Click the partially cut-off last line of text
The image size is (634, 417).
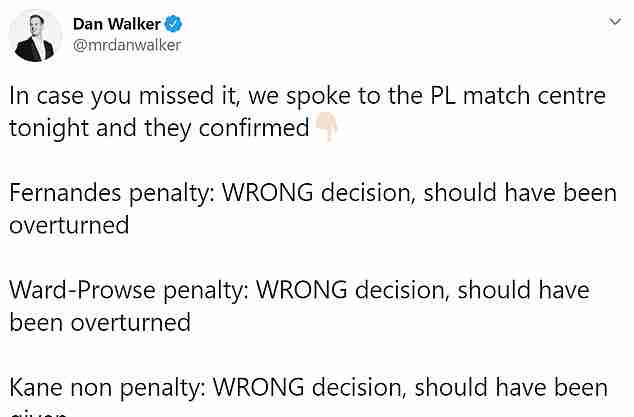(x=38, y=413)
